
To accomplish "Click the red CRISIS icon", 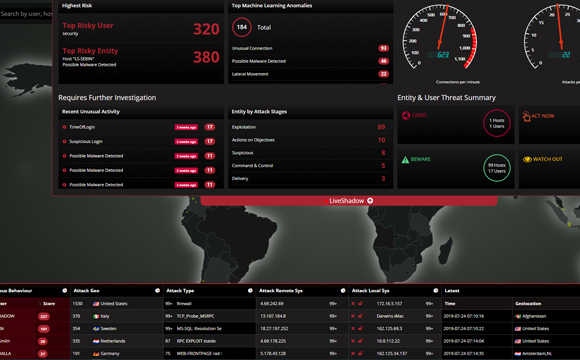I will [x=406, y=115].
